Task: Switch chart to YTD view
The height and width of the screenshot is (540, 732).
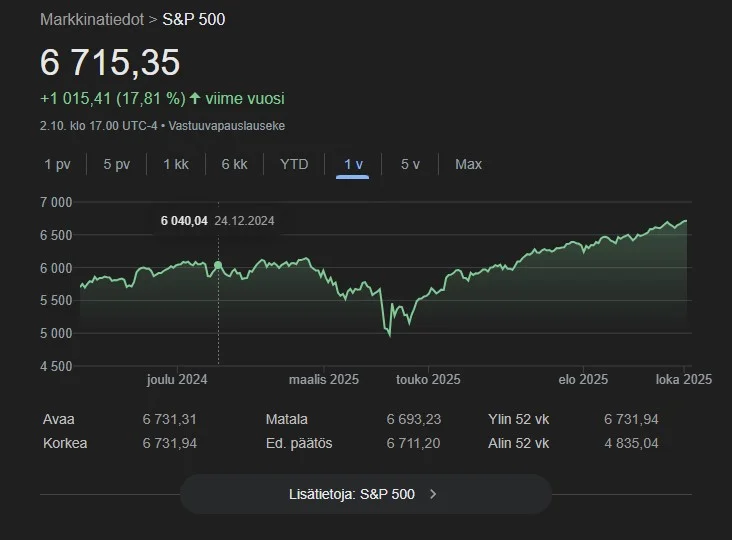Action: coord(294,164)
